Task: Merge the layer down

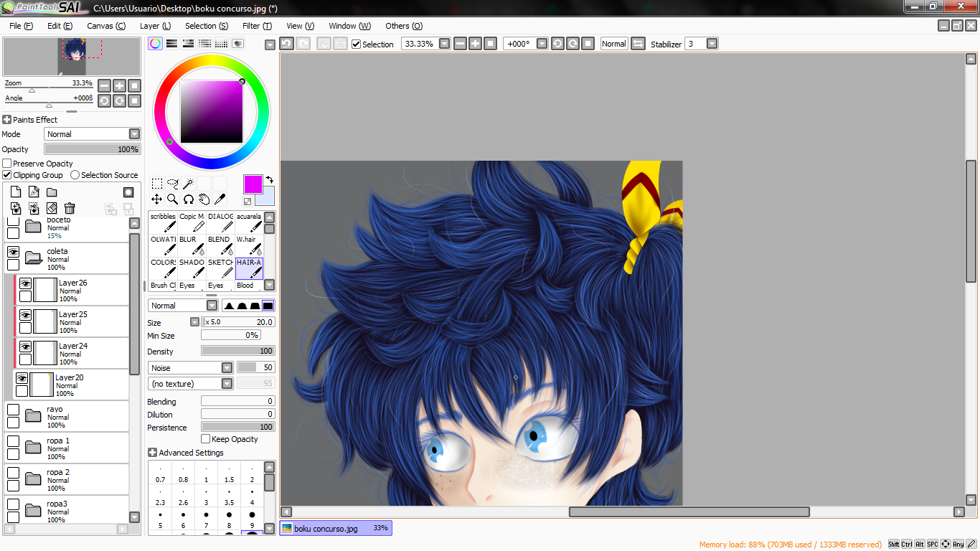Action: click(x=34, y=208)
